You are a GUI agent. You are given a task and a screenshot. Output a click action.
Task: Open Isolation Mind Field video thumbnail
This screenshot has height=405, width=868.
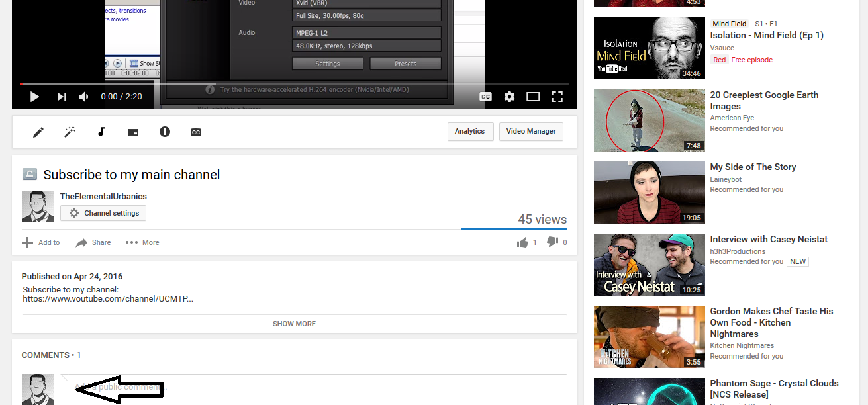click(650, 48)
